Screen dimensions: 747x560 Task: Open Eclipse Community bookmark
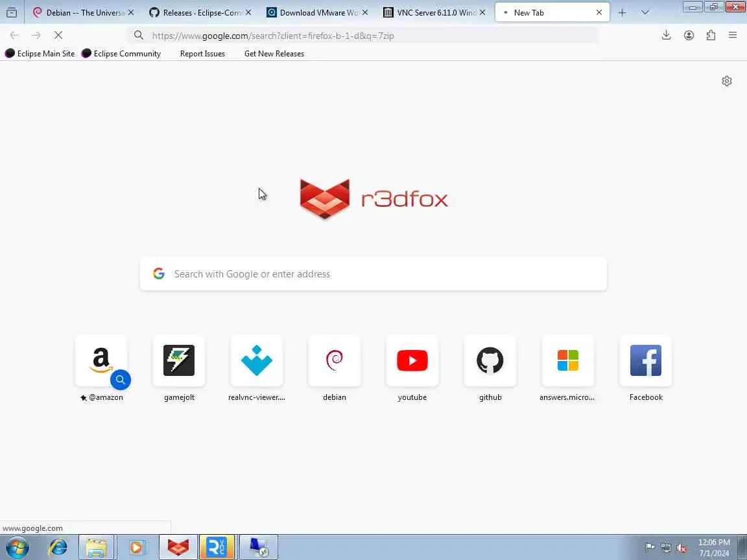coord(121,53)
